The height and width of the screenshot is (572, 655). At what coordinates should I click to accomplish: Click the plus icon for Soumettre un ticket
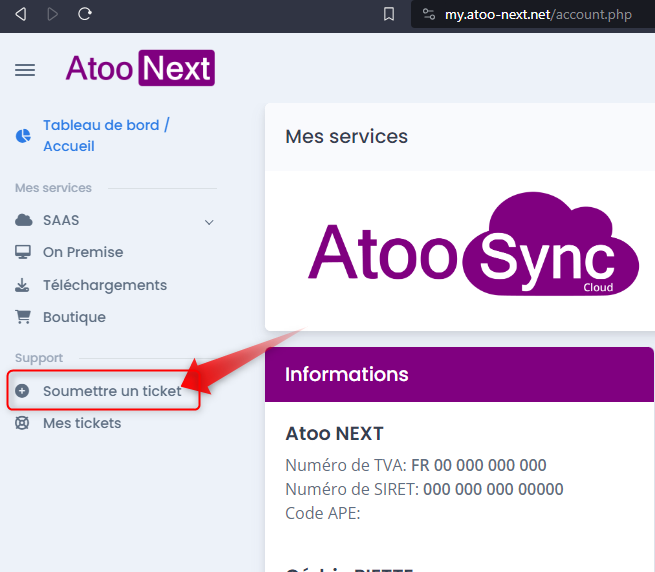tap(22, 391)
